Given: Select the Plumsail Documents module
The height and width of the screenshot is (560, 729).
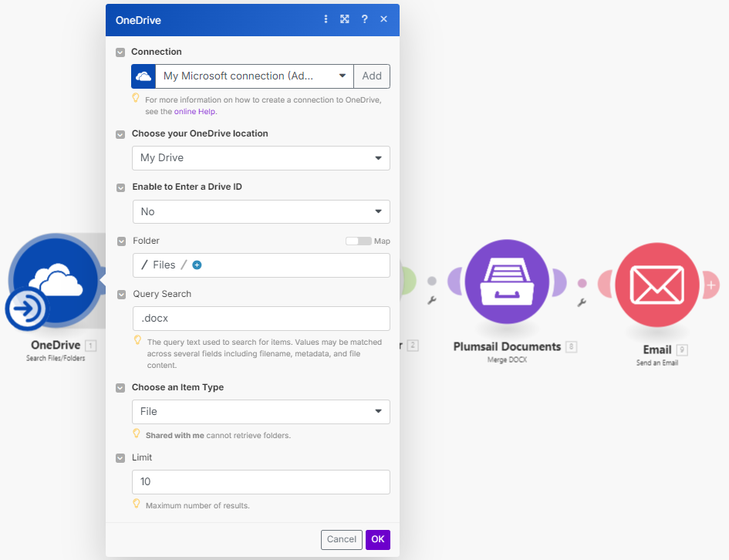Looking at the screenshot, I should point(507,282).
